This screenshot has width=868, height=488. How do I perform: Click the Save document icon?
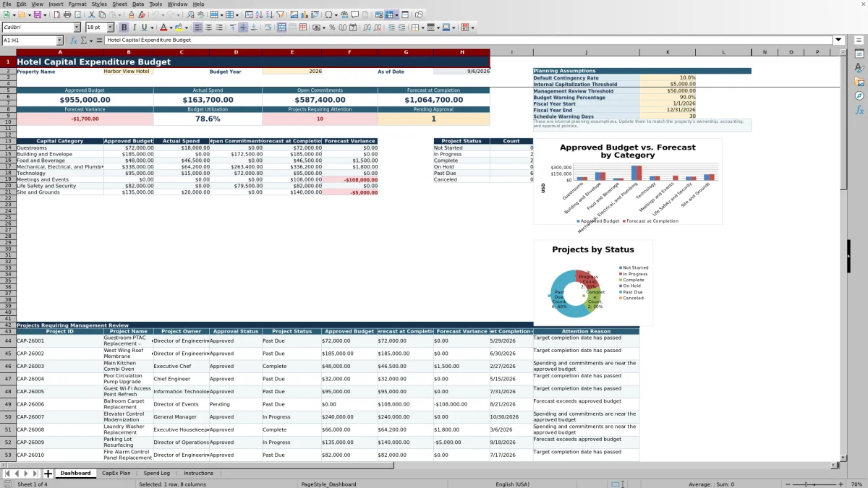[x=37, y=14]
